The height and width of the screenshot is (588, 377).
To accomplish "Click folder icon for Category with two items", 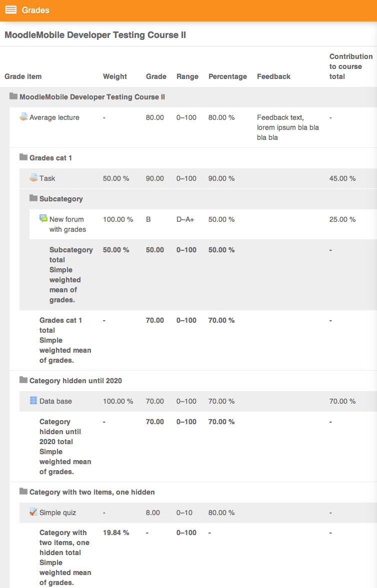I will click(x=23, y=491).
